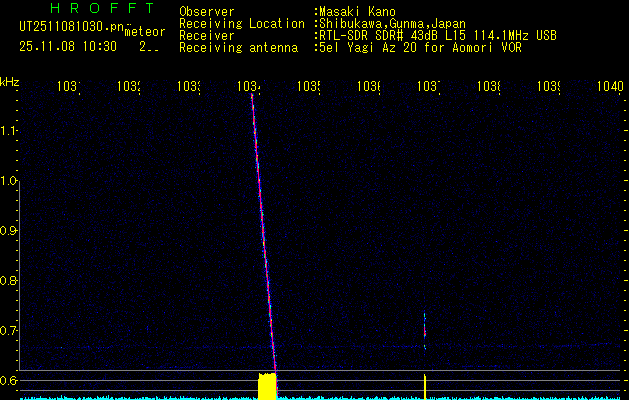Image resolution: width=629 pixels, height=400 pixels.
Task: Click the 1.1 kHz frequency axis tick
Action: point(10,131)
